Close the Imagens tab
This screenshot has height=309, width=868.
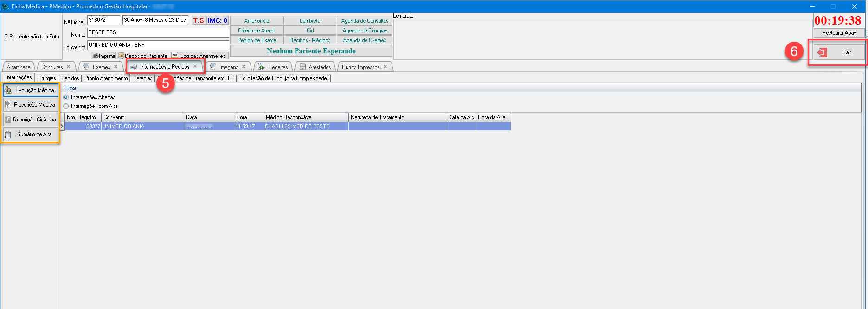(244, 67)
